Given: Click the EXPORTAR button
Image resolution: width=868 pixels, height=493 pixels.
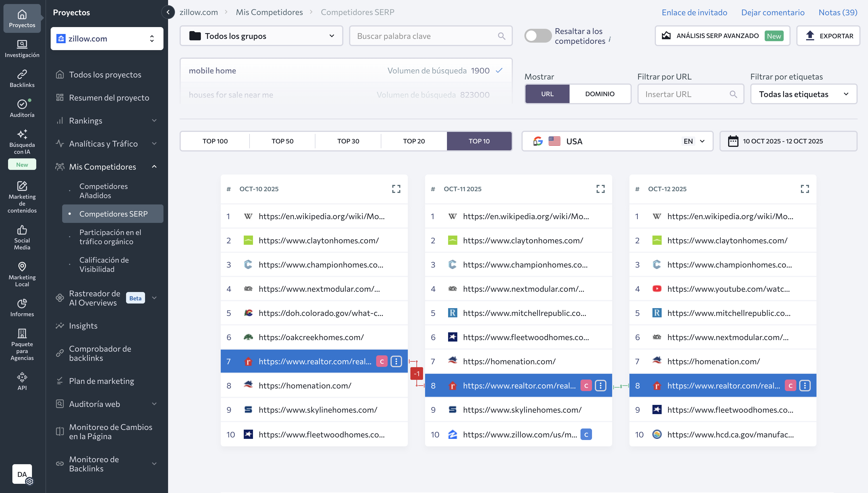Looking at the screenshot, I should pyautogui.click(x=828, y=36).
